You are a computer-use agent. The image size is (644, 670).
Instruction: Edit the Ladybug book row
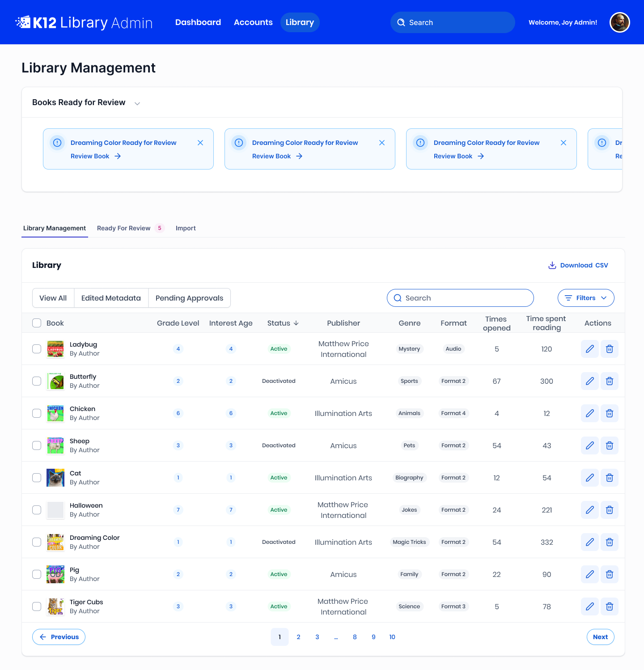[x=590, y=349]
